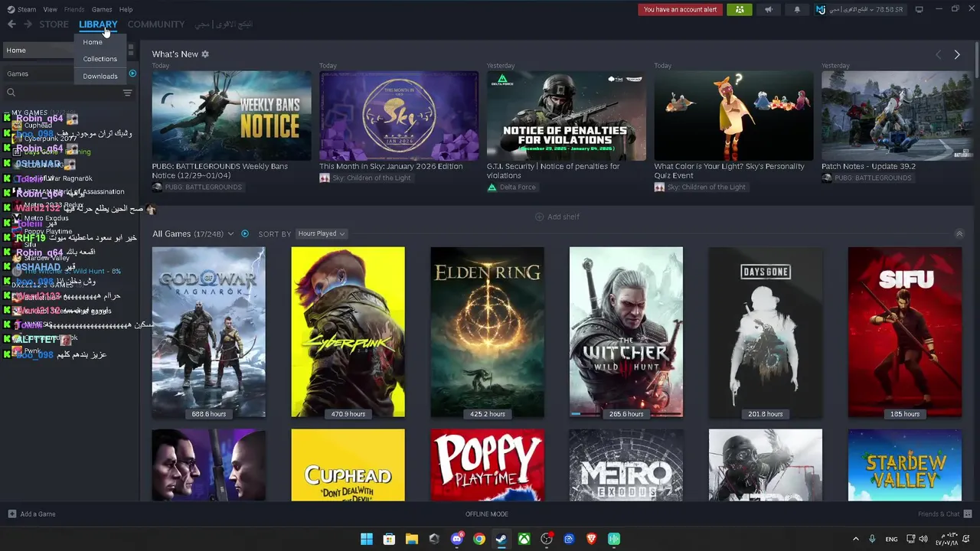Screen dimensions: 980x551
Task: Click the forward navigation arrow
Action: [x=28, y=24]
